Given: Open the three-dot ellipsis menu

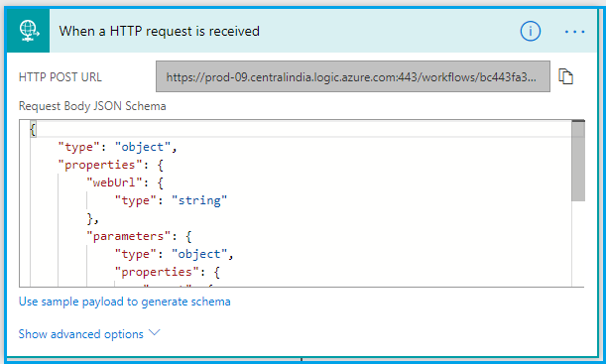Looking at the screenshot, I should pos(574,32).
